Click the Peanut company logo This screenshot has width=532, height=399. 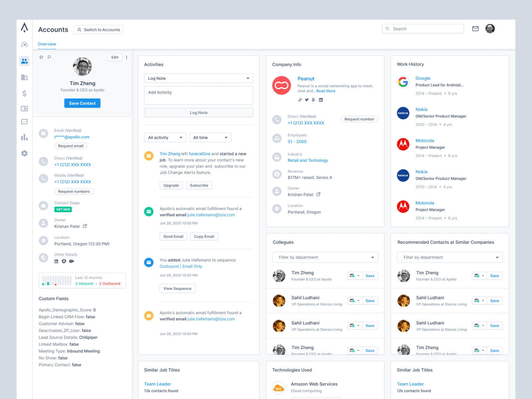(282, 85)
